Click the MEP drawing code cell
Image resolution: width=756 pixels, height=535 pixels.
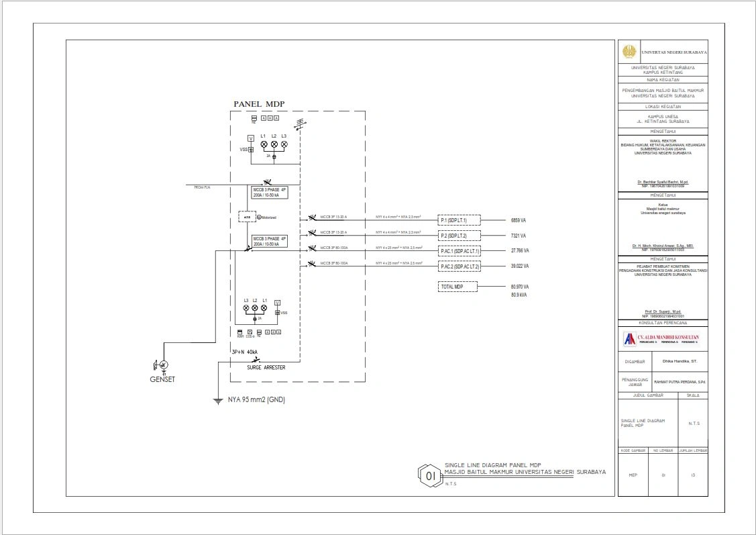[x=632, y=475]
